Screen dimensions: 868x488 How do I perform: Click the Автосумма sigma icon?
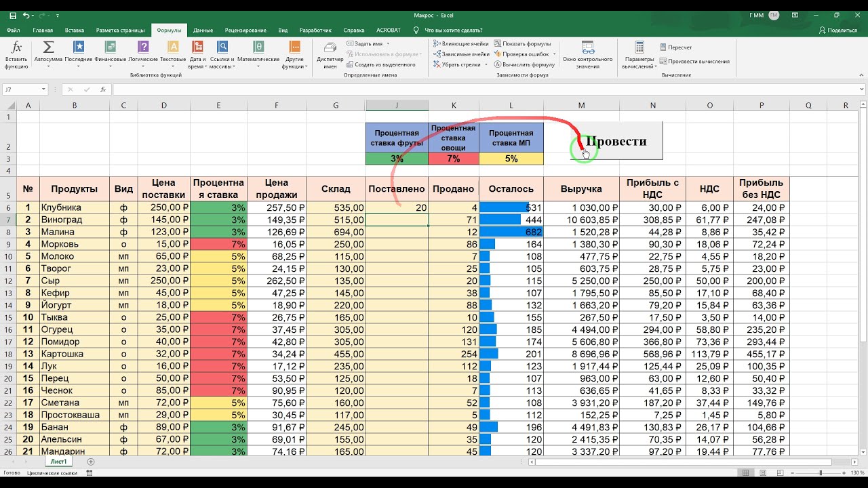[48, 47]
